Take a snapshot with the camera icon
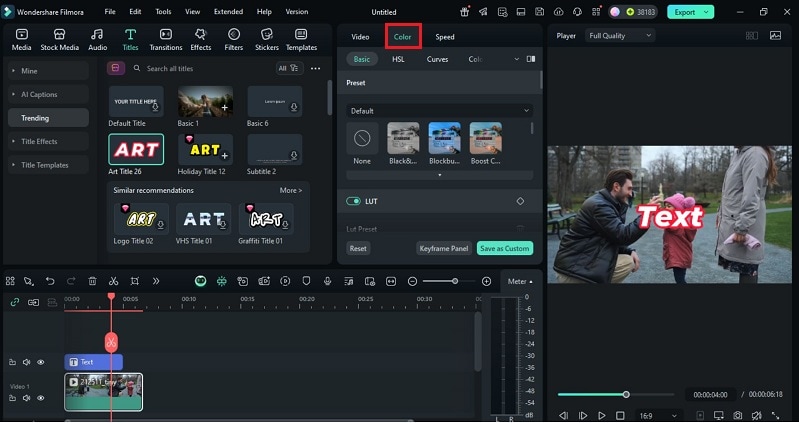799x423 pixels. 737,415
